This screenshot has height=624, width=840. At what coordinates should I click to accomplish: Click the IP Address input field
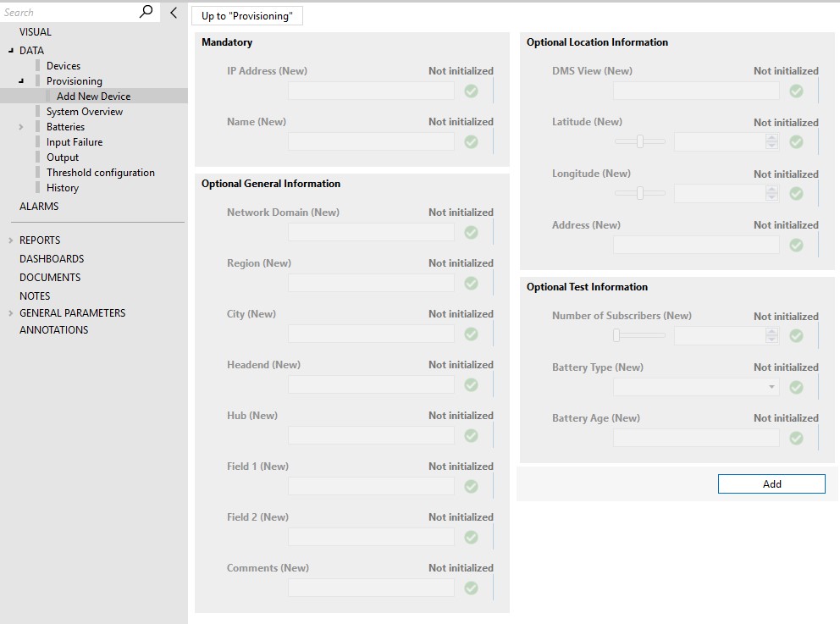[x=371, y=91]
